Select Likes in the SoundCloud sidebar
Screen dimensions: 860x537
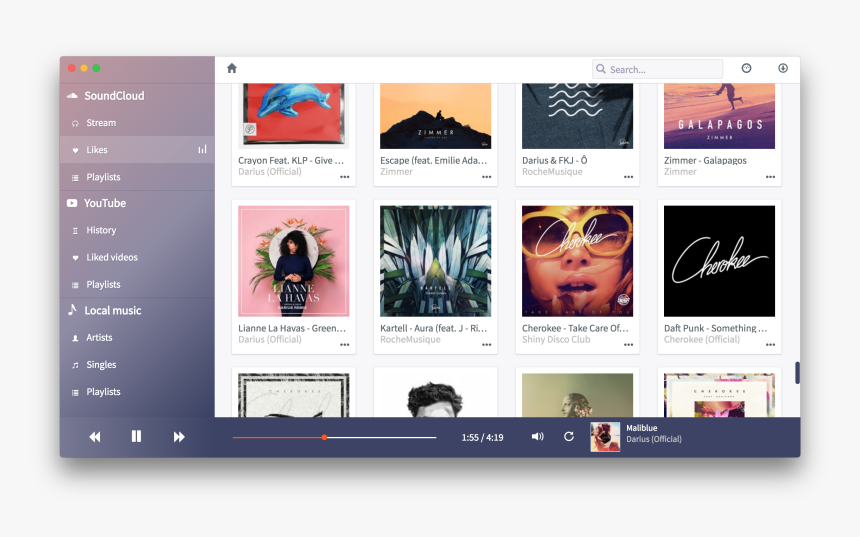click(137, 150)
